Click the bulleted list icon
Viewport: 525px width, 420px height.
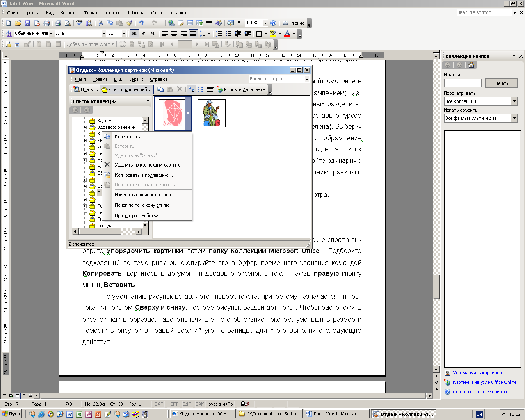228,34
